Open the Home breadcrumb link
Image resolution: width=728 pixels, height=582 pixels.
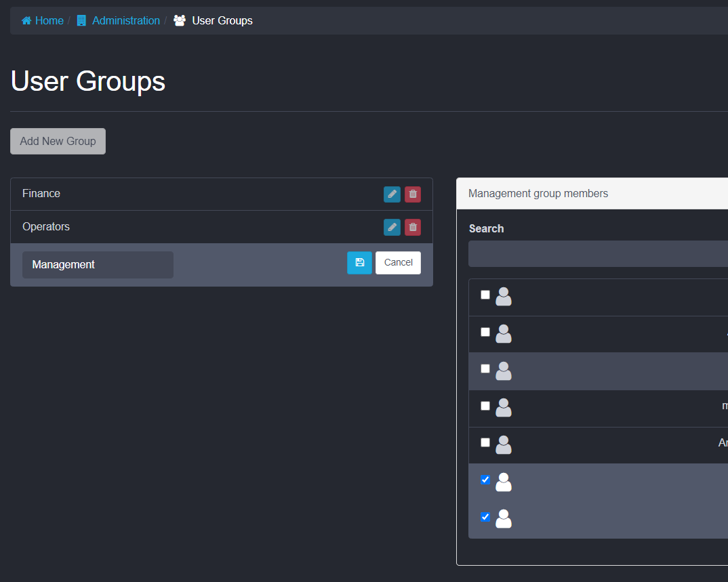(49, 21)
